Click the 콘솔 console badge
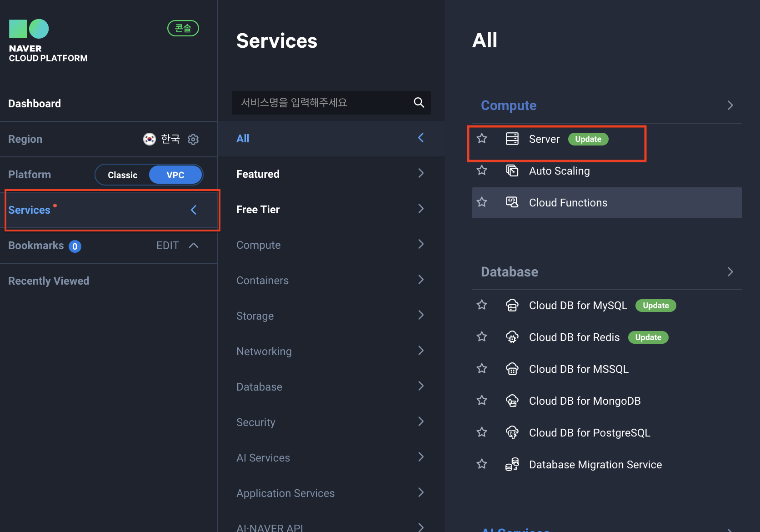Screen dimensions: 760x532 [x=183, y=28]
